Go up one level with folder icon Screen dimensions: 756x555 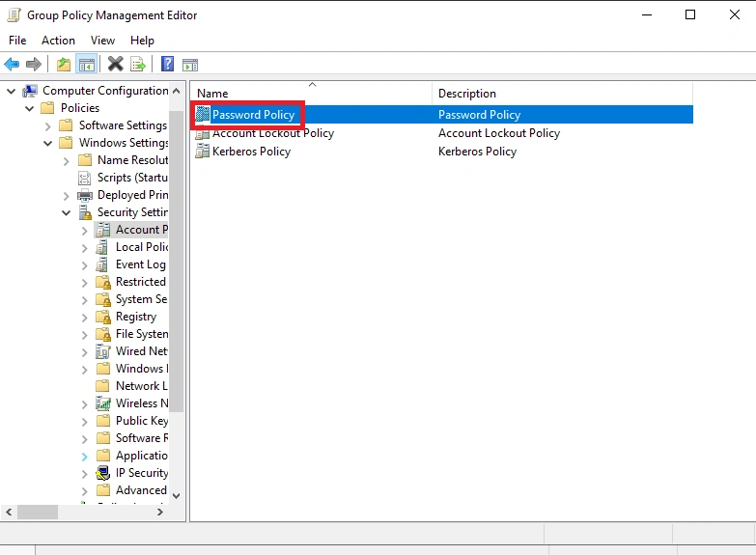[x=63, y=64]
